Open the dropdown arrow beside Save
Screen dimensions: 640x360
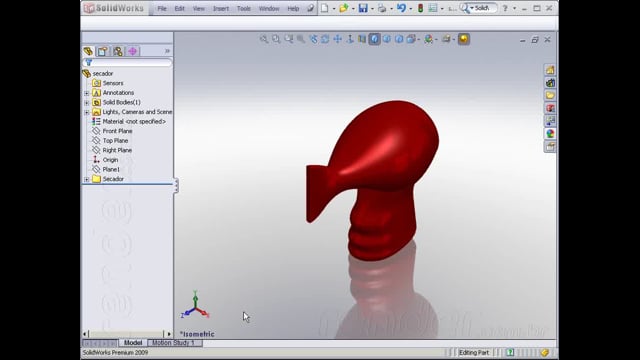coord(372,9)
